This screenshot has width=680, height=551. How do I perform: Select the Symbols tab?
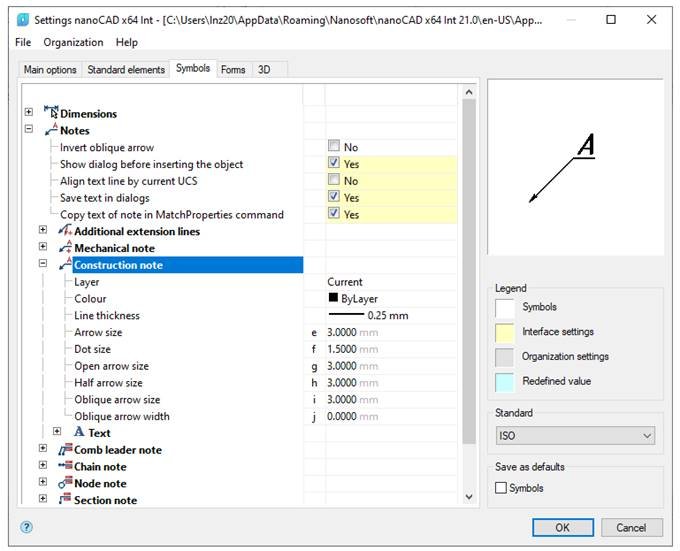[x=193, y=68]
